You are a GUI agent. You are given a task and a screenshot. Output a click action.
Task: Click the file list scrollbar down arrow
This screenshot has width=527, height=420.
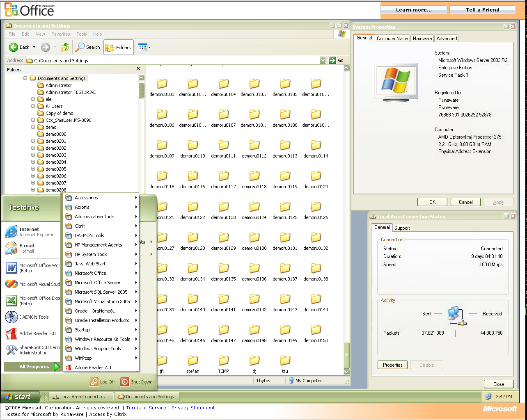tap(346, 372)
